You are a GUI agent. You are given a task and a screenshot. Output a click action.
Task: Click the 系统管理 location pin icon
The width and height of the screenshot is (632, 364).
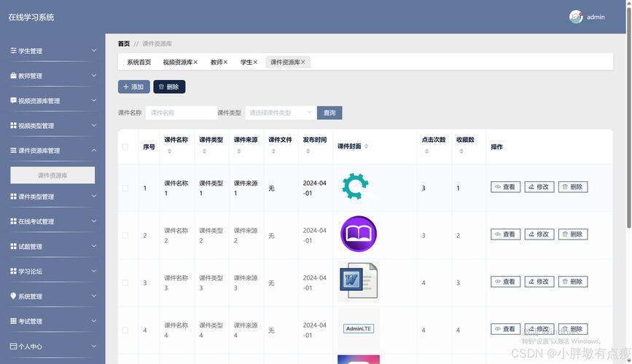click(13, 296)
